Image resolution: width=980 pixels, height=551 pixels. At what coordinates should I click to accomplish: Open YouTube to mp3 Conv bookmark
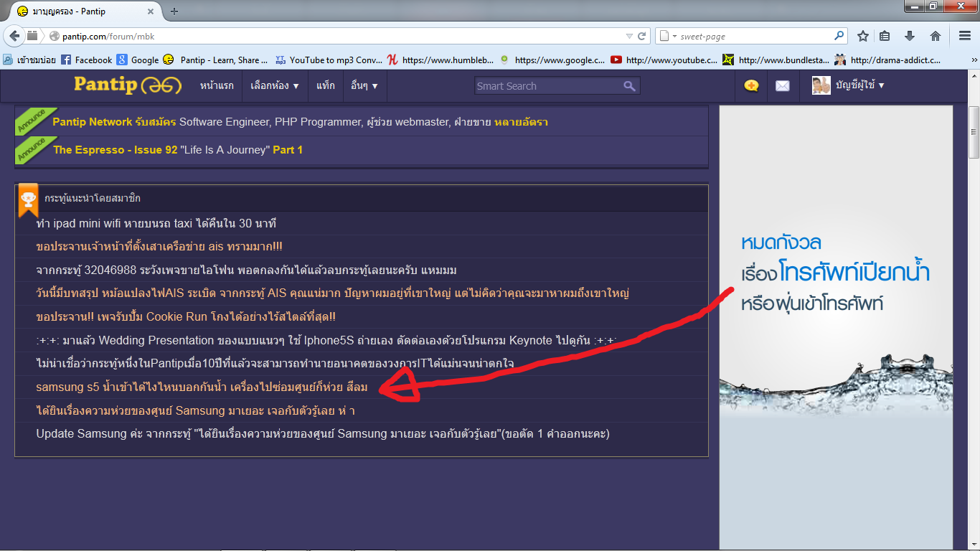(x=329, y=60)
